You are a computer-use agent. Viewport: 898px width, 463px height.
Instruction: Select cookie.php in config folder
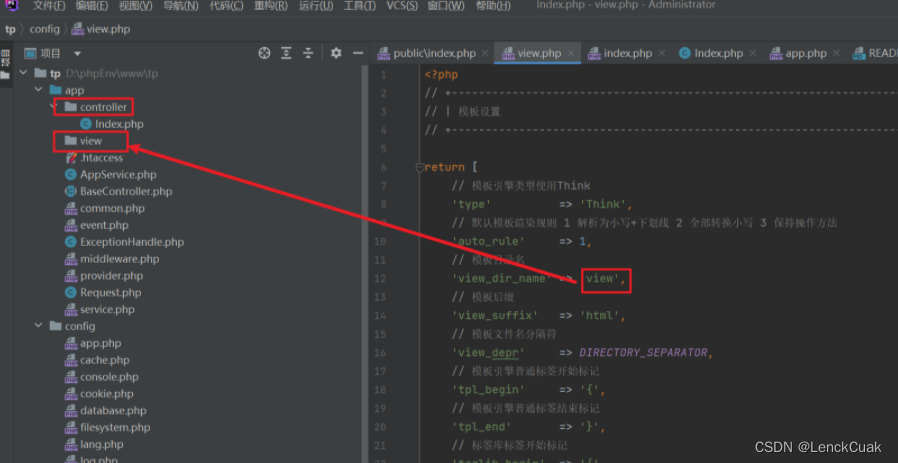pos(99,394)
